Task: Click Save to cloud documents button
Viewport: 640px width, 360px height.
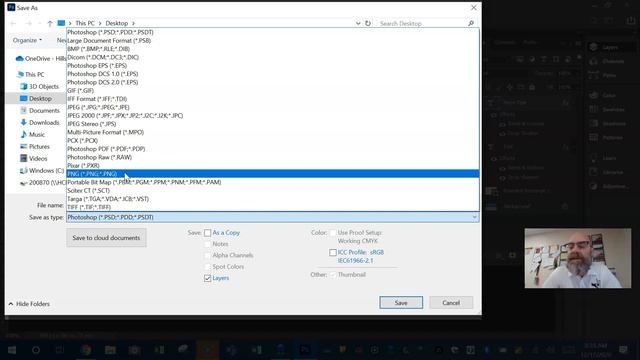Action: point(106,238)
